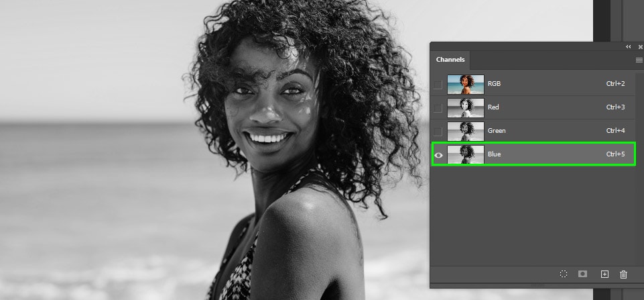Image resolution: width=644 pixels, height=300 pixels.
Task: Select the RGB channel thumbnail
Action: (x=466, y=84)
